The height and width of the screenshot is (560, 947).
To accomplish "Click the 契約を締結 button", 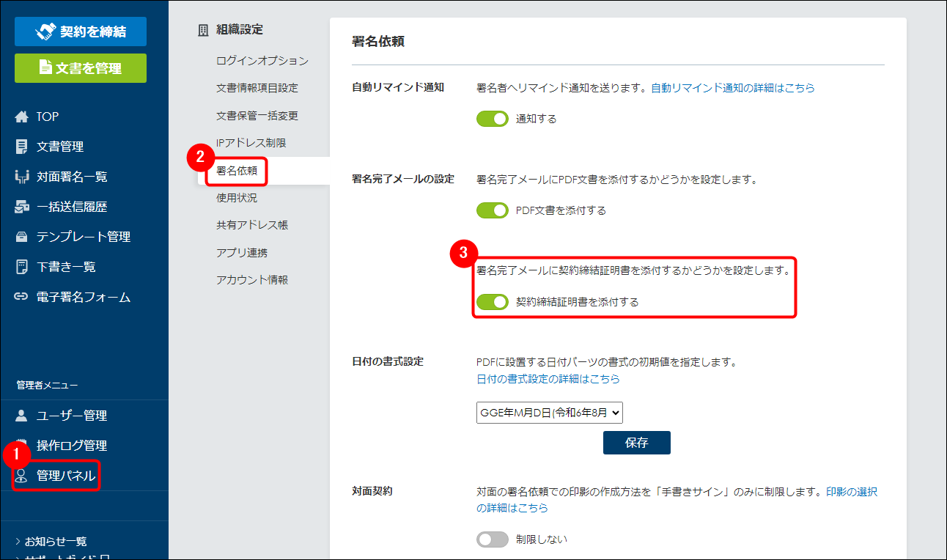I will pyautogui.click(x=81, y=32).
